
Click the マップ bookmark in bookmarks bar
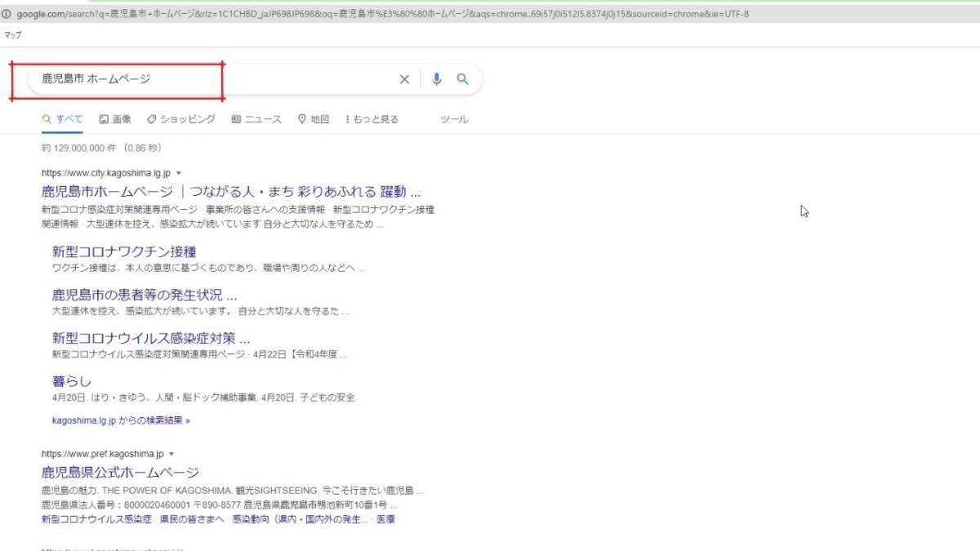pyautogui.click(x=12, y=35)
